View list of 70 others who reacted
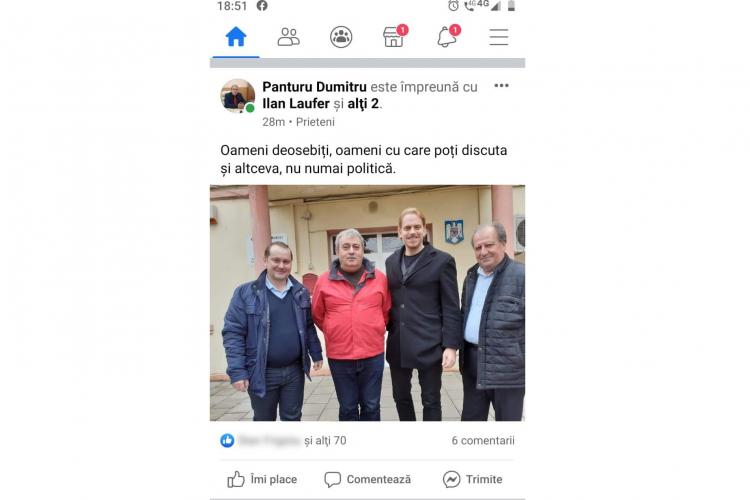Image resolution: width=750 pixels, height=500 pixels. click(x=325, y=440)
